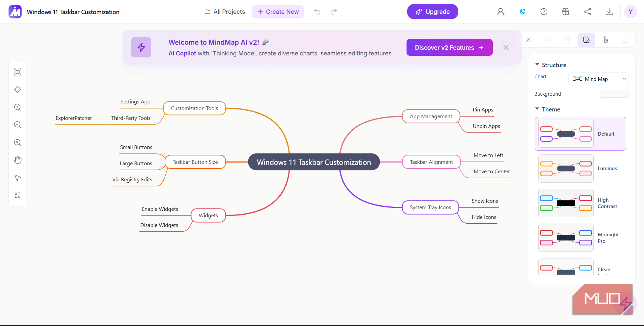Click the share icon
This screenshot has width=644, height=326.
point(588,12)
